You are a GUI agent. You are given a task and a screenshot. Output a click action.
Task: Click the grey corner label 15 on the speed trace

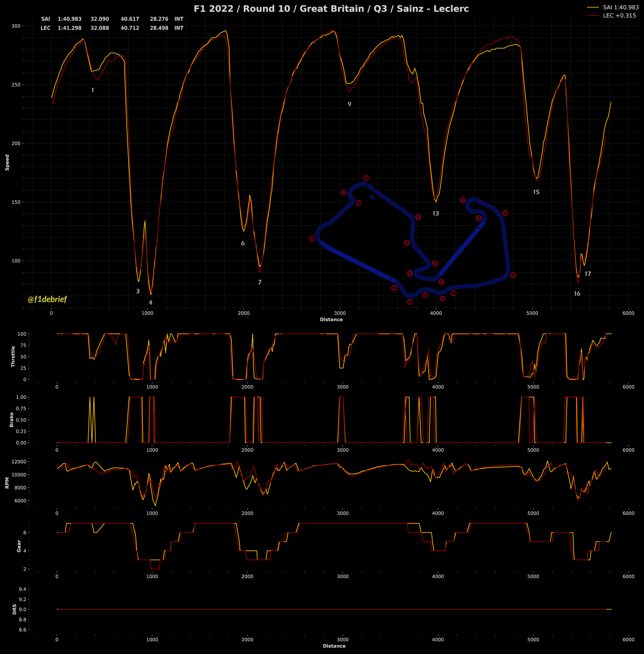(x=536, y=192)
